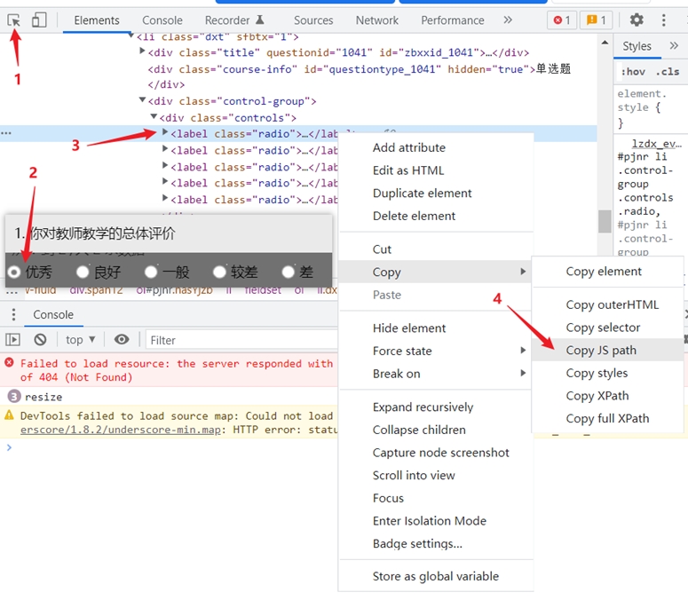Choose Copy element option
The height and width of the screenshot is (616, 688).
pyautogui.click(x=608, y=271)
